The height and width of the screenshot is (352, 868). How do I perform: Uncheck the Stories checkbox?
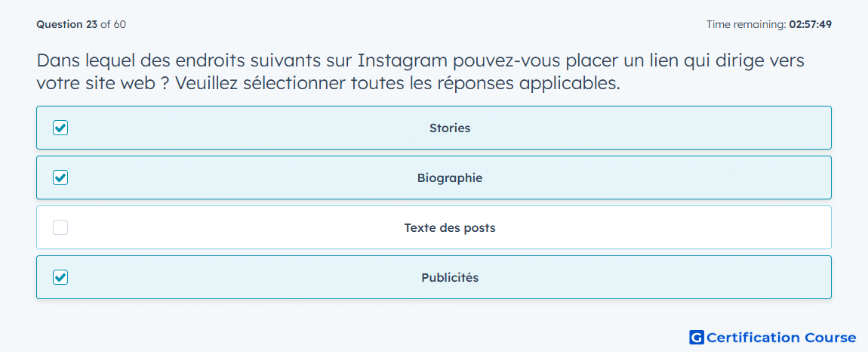click(x=60, y=128)
